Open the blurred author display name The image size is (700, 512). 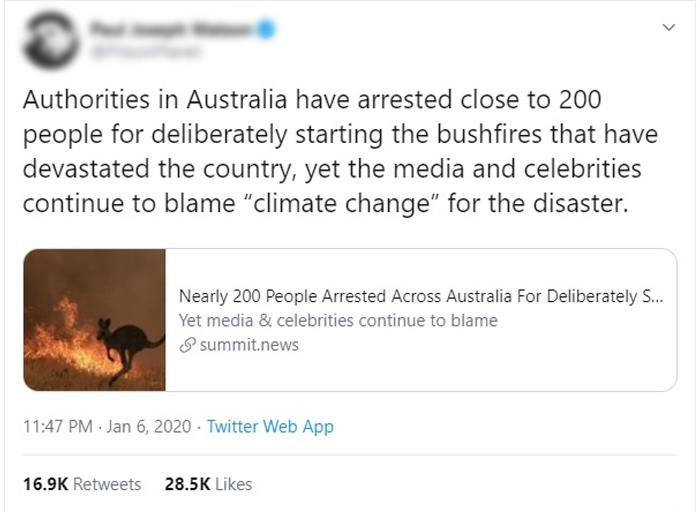(x=171, y=29)
